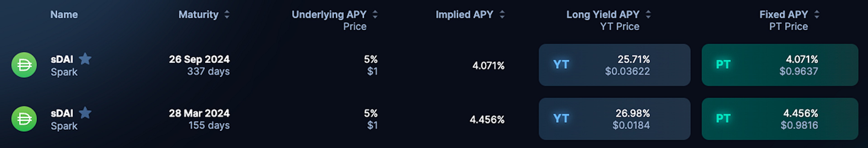Open YT button with 25.71% yield

(614, 65)
